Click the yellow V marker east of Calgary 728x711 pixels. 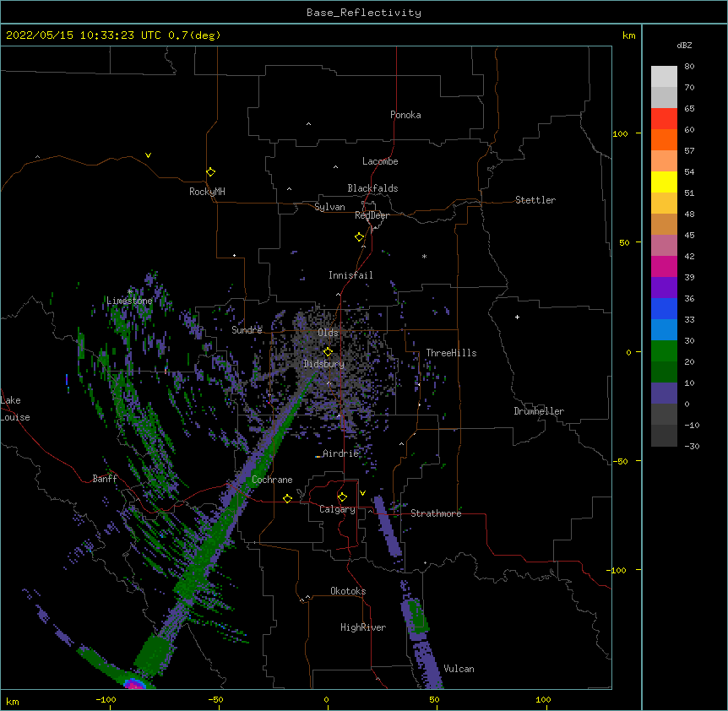point(362,493)
